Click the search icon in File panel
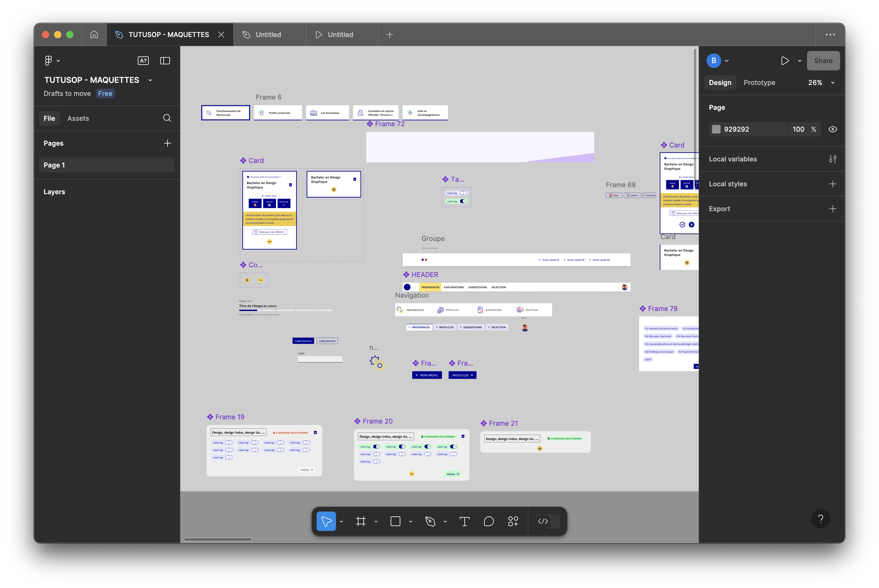The image size is (879, 588). pos(167,118)
